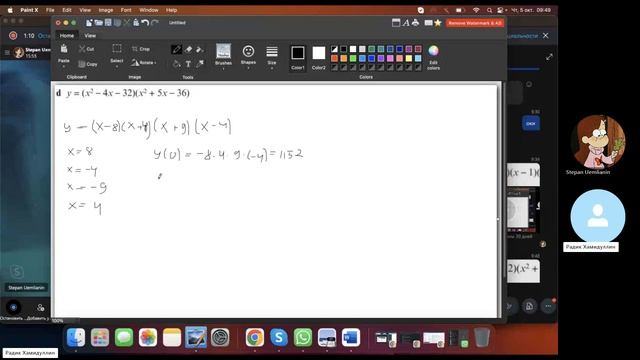Open the Edit menu

pyautogui.click(x=67, y=10)
